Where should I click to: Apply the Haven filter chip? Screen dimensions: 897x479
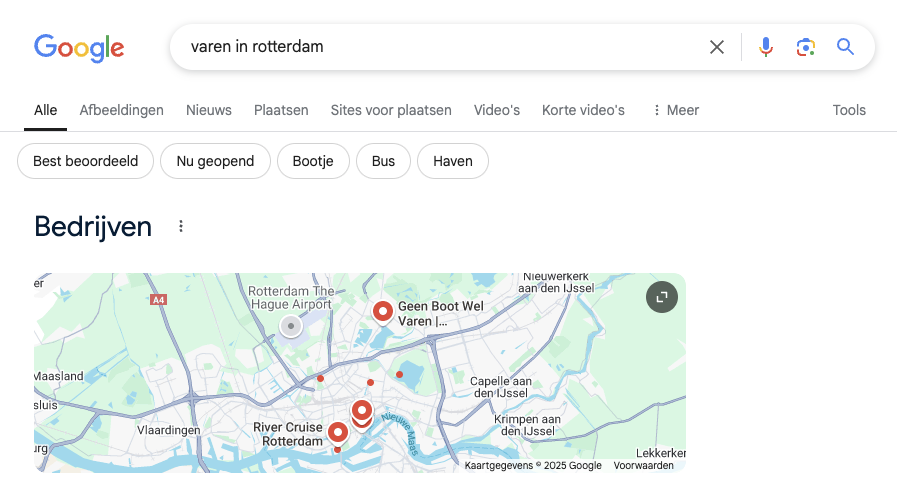tap(453, 161)
